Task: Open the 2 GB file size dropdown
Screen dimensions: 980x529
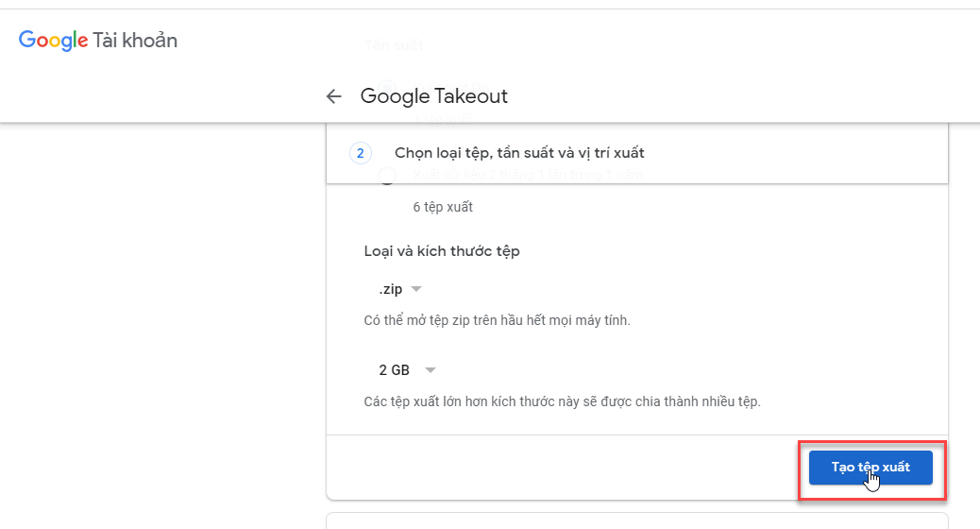Action: coord(406,370)
